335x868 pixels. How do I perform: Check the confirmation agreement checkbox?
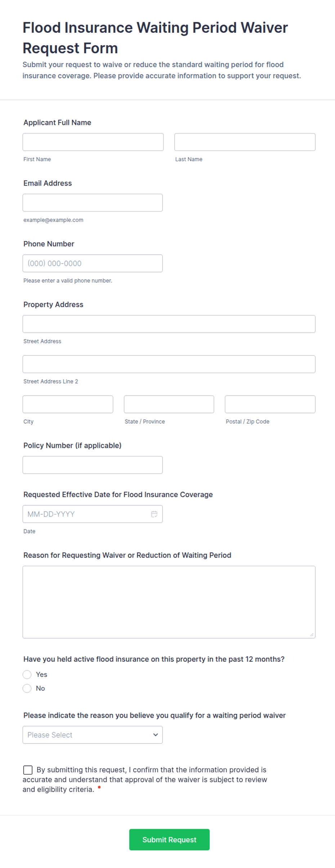click(28, 770)
